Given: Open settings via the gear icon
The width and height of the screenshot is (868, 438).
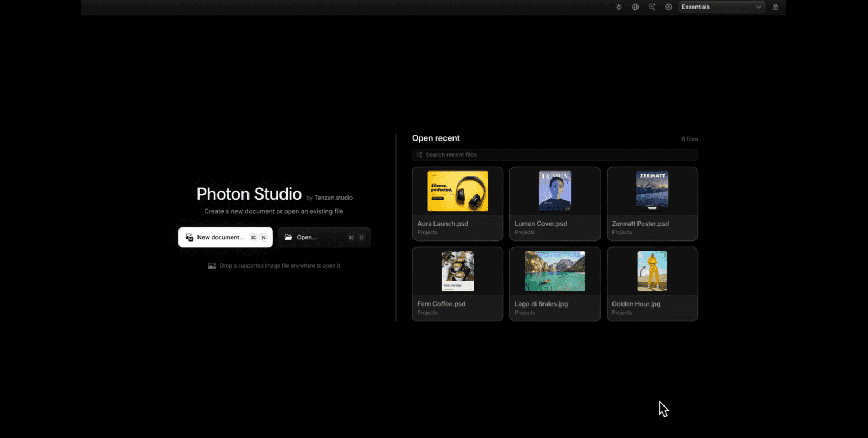Looking at the screenshot, I should (668, 7).
